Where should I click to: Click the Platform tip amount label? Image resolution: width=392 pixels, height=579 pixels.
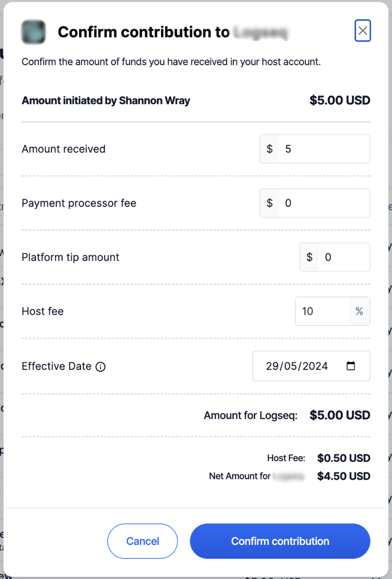coord(70,257)
